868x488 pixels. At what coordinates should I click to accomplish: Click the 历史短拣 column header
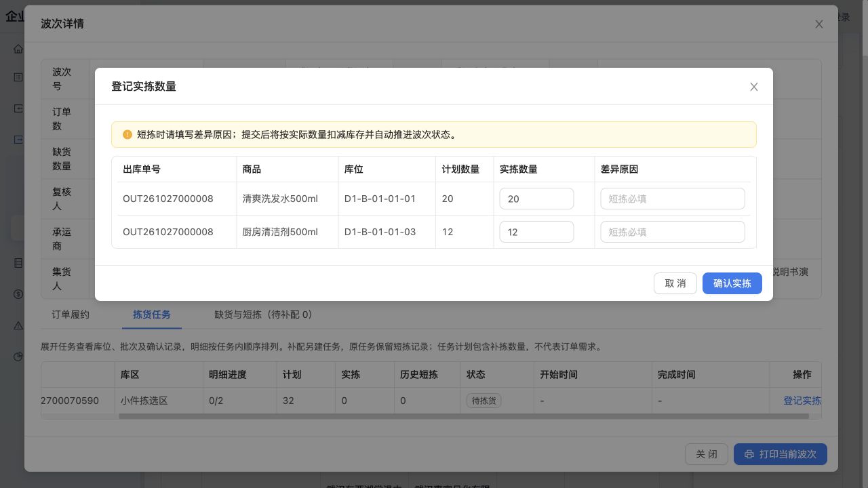click(419, 374)
